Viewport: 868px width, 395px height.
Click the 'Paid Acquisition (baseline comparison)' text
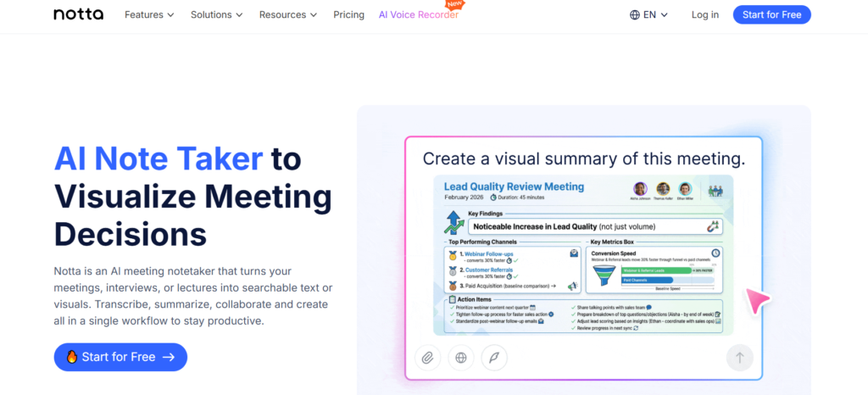507,286
